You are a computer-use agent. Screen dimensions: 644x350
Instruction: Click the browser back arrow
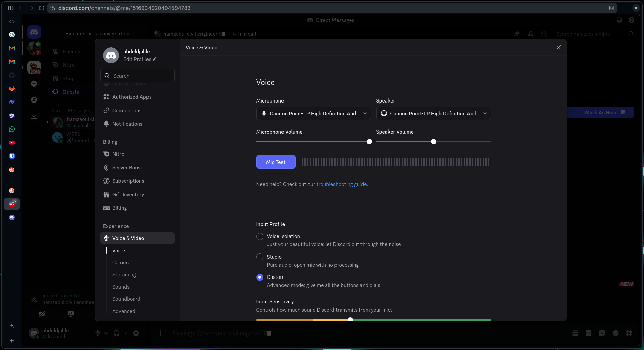click(x=21, y=8)
